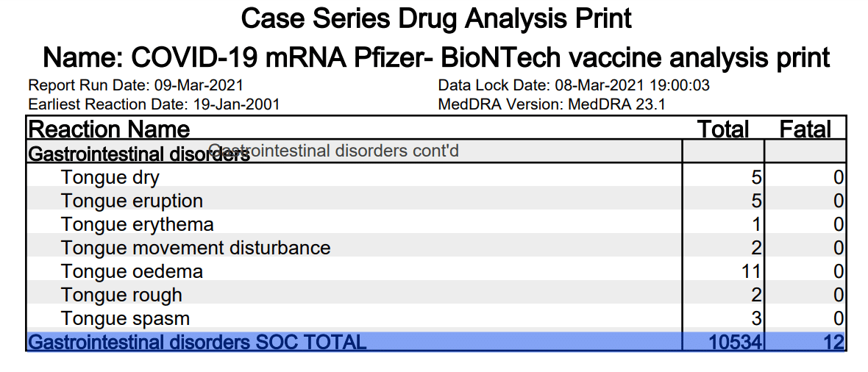Image resolution: width=868 pixels, height=372 pixels.
Task: Select the Tongue rough row label
Action: [x=121, y=295]
